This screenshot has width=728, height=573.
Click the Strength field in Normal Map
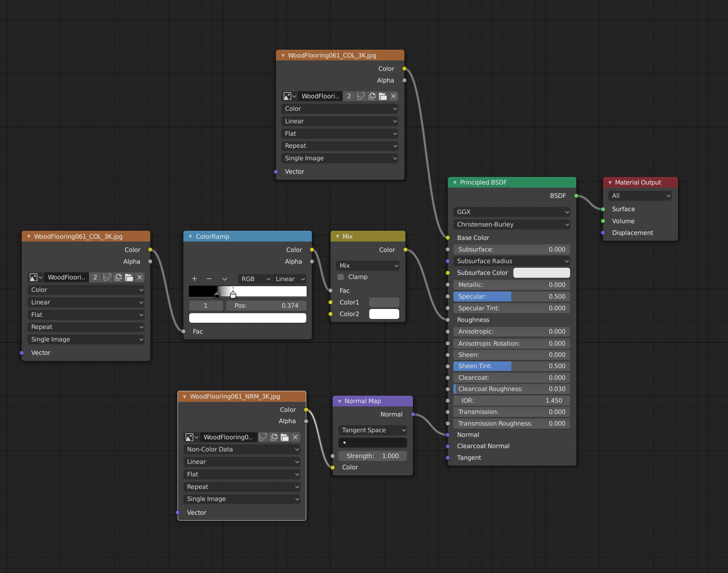(373, 456)
